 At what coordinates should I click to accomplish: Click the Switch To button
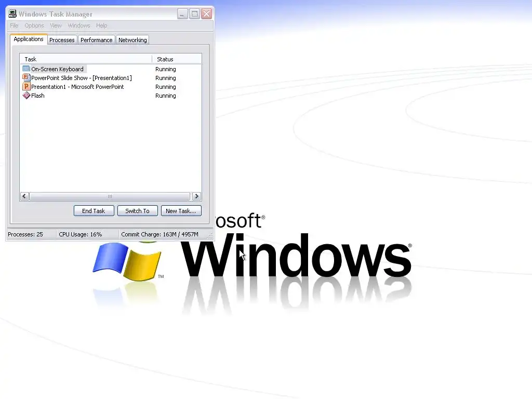click(x=137, y=211)
